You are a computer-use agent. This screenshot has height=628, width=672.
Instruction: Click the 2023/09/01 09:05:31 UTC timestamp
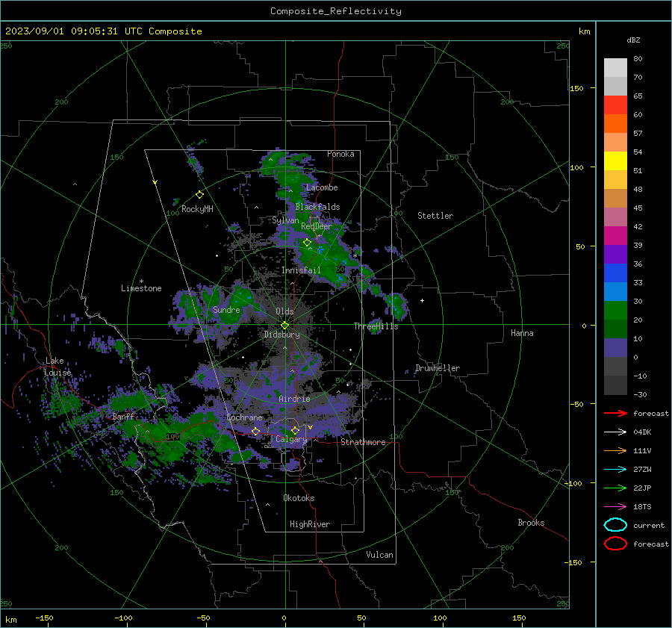click(103, 31)
